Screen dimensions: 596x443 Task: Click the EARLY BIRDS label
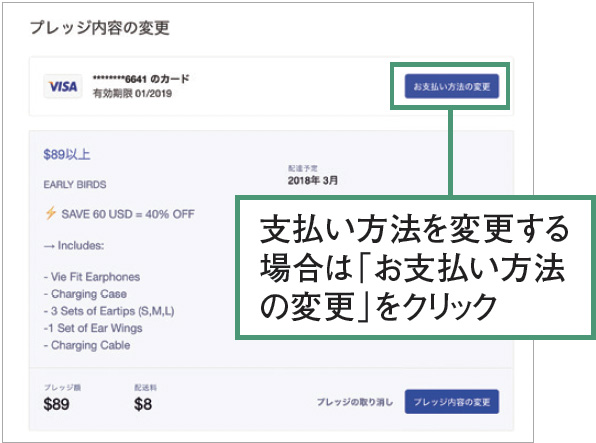click(x=75, y=184)
